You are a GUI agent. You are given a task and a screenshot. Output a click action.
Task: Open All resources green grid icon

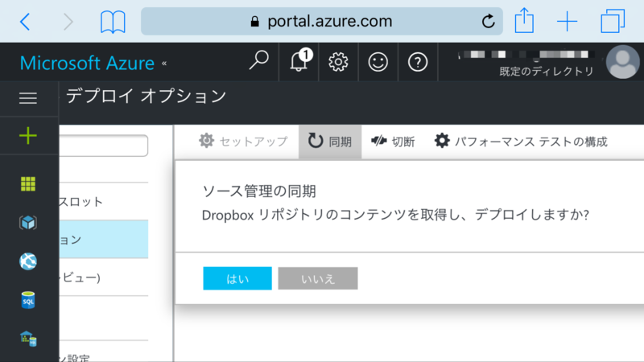click(x=28, y=184)
